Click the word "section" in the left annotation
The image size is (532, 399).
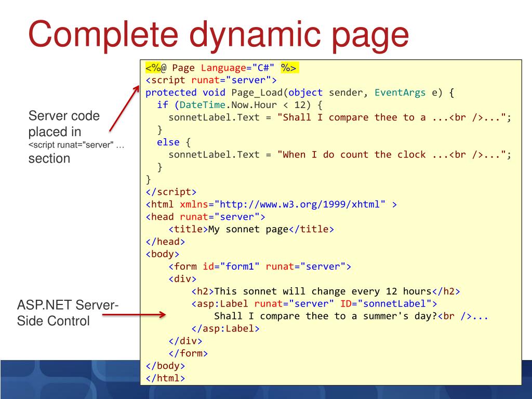pyautogui.click(x=49, y=158)
